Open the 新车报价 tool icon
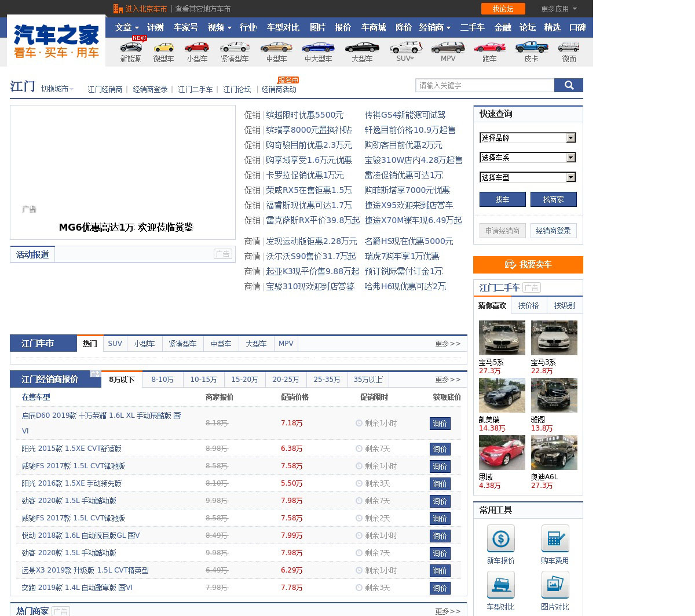The width and height of the screenshot is (695, 616). [x=500, y=539]
